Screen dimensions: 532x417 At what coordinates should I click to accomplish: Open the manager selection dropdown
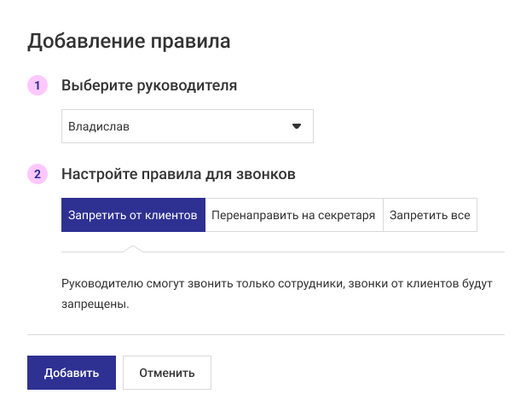[x=188, y=126]
